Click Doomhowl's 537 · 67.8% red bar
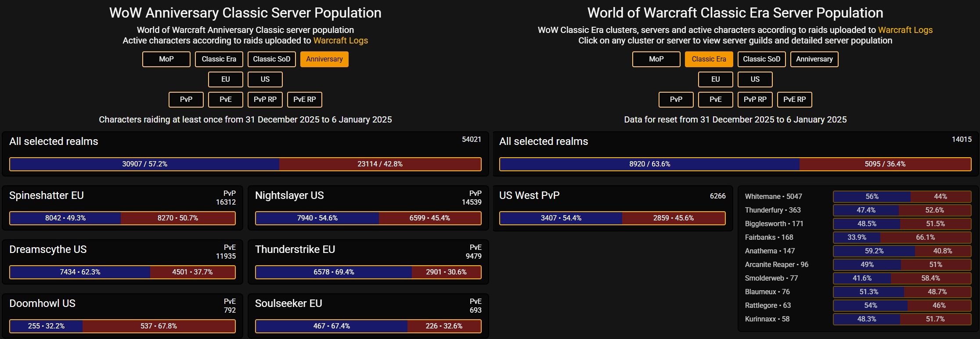 (x=159, y=326)
